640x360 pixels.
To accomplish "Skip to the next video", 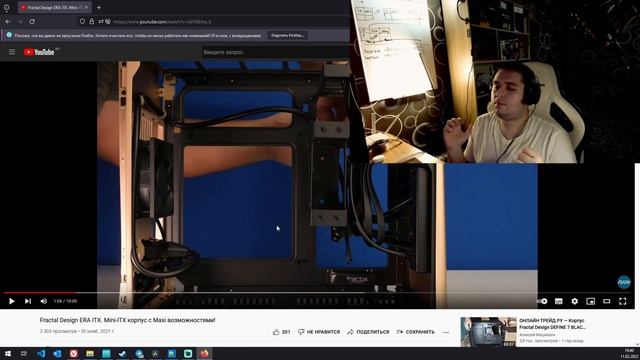I will point(28,301).
